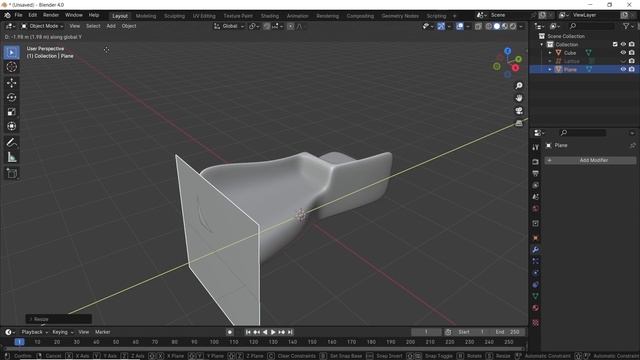640x360 pixels.
Task: Toggle visibility eye for Plane
Action: click(x=623, y=69)
